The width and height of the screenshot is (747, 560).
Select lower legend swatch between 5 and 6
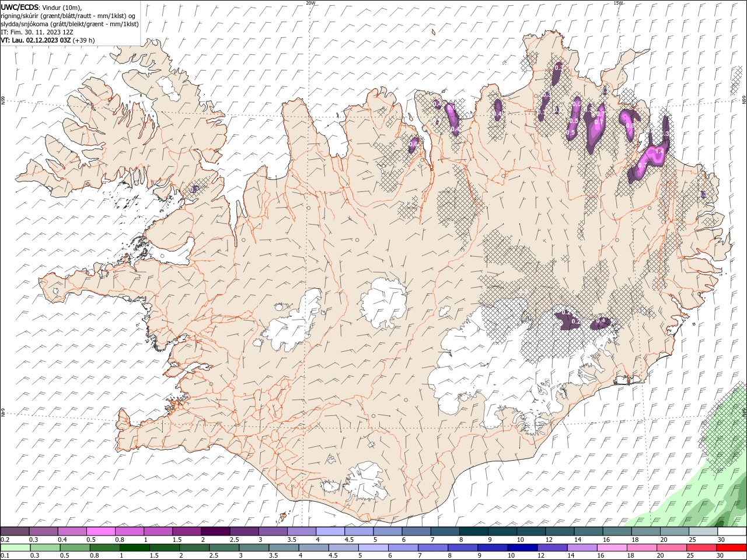pos(373,547)
